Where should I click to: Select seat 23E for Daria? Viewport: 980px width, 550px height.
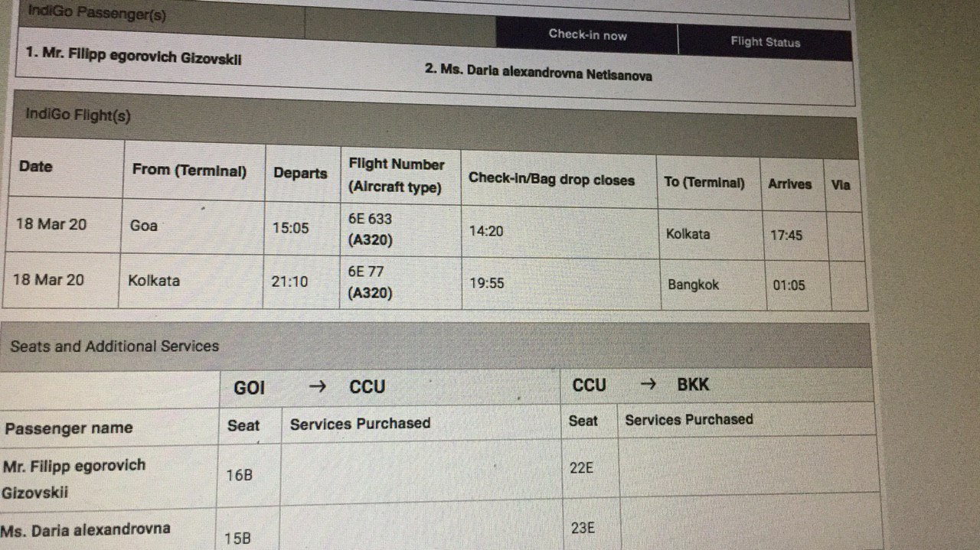pos(583,528)
